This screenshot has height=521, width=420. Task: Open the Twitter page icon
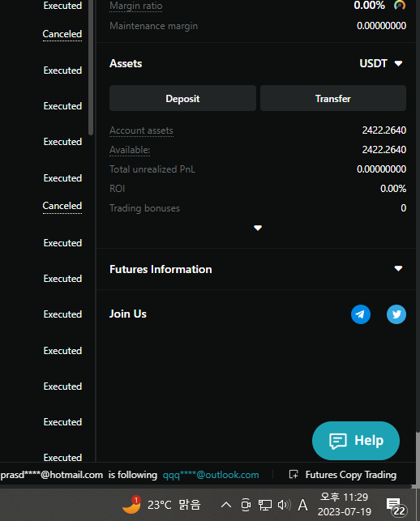click(x=396, y=314)
